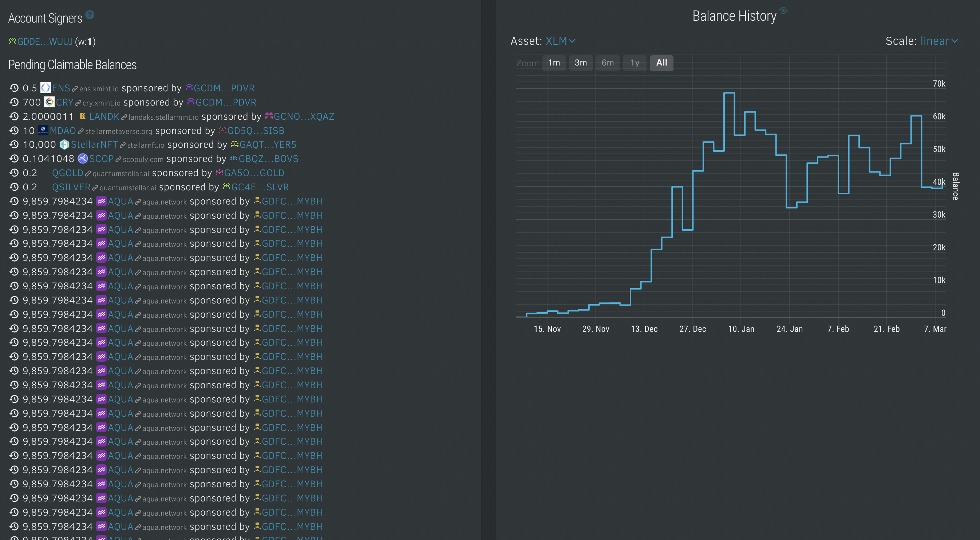Screen dimensions: 980x540
Task: Click the first AQUA purple wave icon
Action: pyautogui.click(x=101, y=201)
